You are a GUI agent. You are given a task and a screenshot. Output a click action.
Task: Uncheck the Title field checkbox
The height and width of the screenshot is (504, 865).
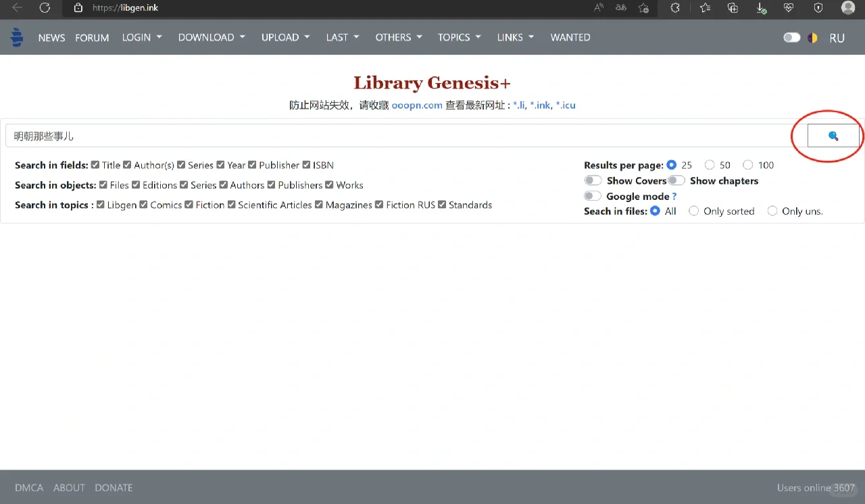click(x=95, y=165)
